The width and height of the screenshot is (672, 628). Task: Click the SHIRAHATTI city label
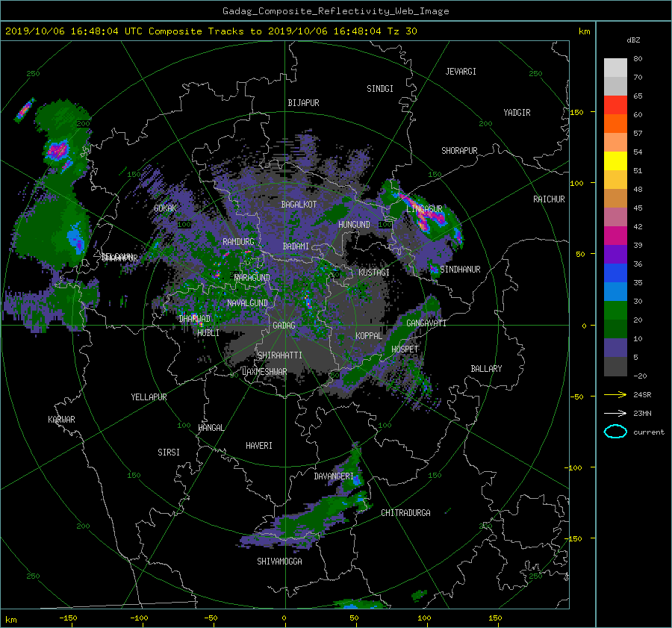[x=280, y=355]
